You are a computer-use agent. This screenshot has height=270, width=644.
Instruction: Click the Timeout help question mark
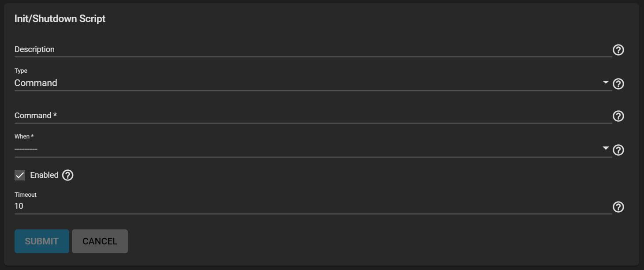[618, 207]
